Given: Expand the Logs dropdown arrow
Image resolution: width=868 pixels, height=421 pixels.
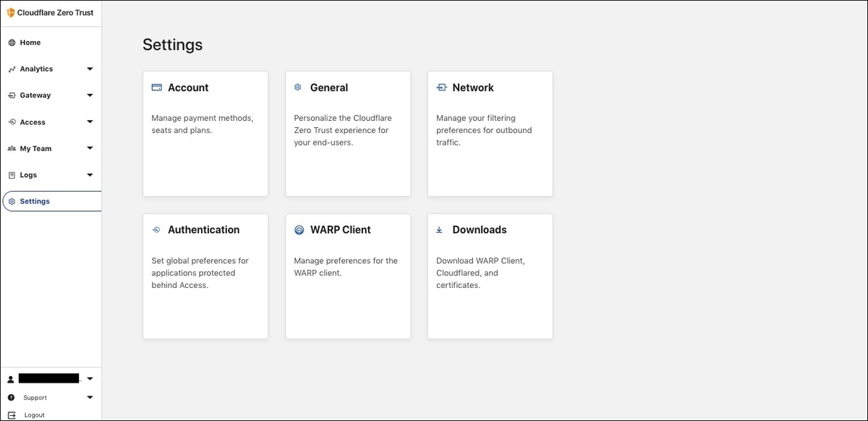Looking at the screenshot, I should pos(90,175).
